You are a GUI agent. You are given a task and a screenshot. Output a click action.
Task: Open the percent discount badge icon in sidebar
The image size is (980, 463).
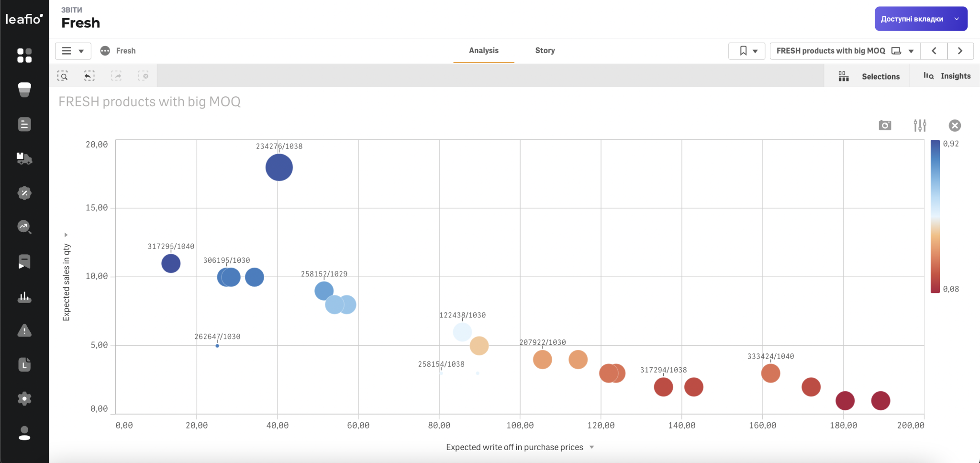24,193
